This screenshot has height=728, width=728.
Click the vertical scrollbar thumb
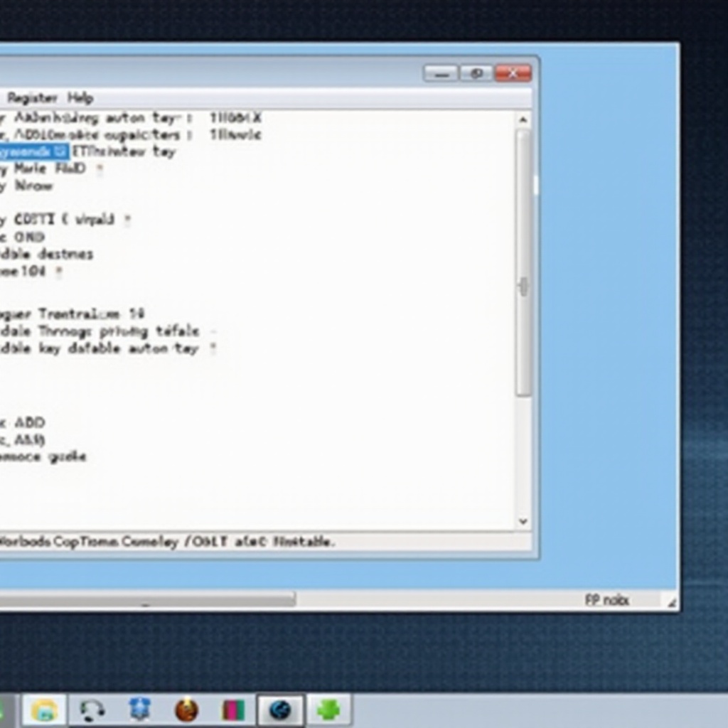point(523,263)
